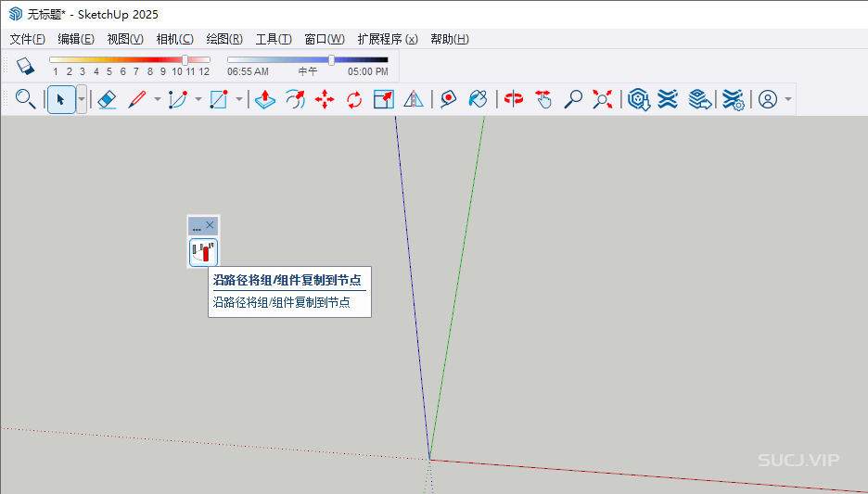868x494 pixels.
Task: Open the Search tool
Action: click(x=25, y=99)
